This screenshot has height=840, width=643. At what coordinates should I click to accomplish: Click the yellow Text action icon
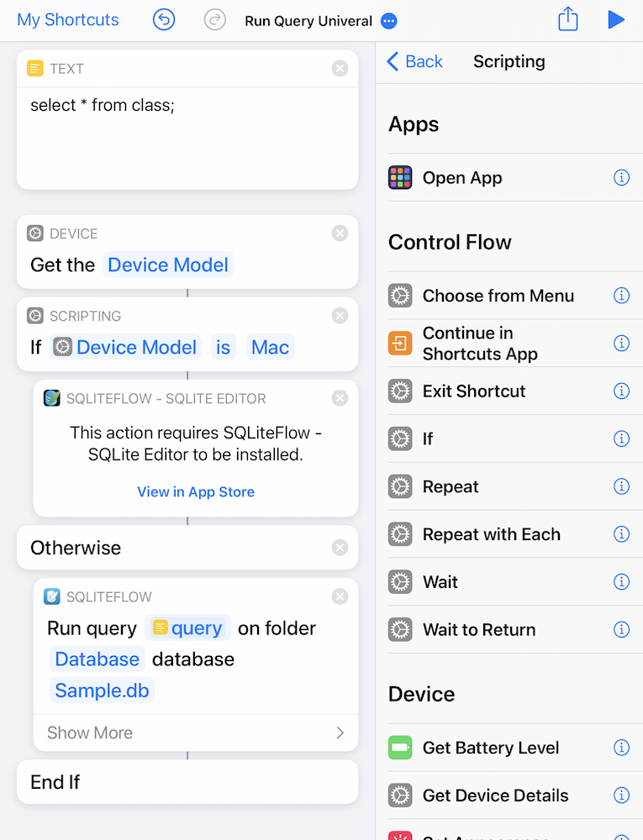(x=34, y=68)
